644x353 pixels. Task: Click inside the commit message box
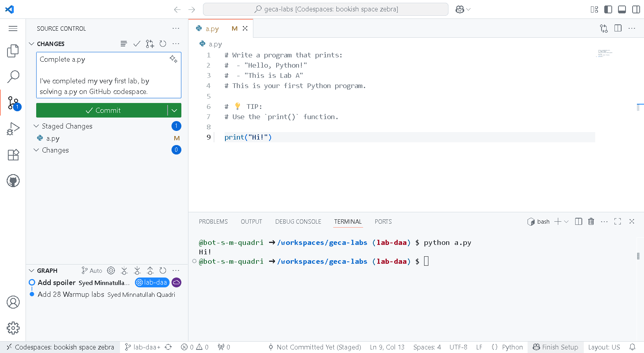(x=109, y=75)
